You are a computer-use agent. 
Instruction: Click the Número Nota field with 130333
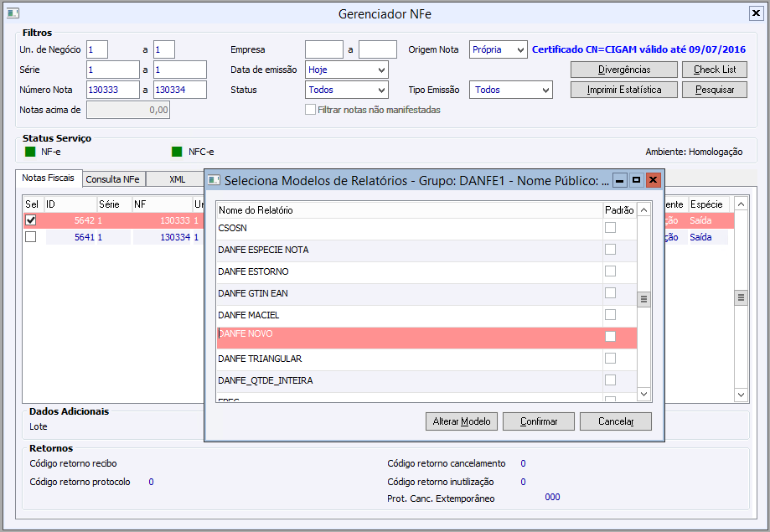click(113, 90)
